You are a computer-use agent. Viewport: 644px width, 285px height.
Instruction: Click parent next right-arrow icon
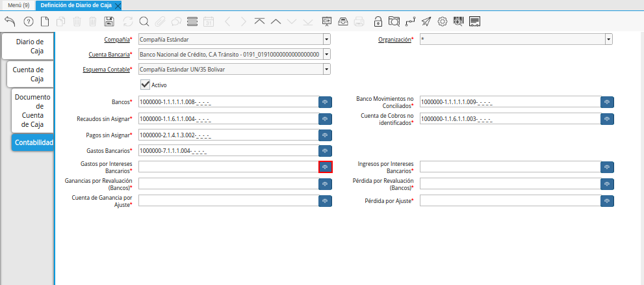[244, 21]
